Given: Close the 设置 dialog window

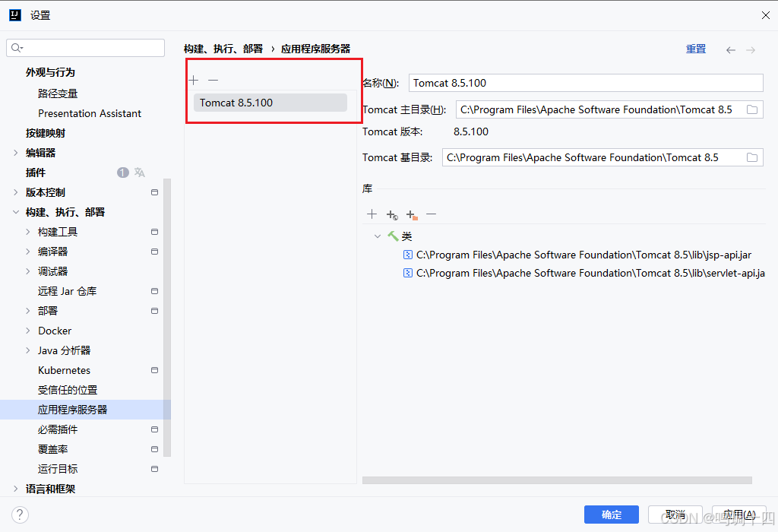Looking at the screenshot, I should [x=766, y=15].
